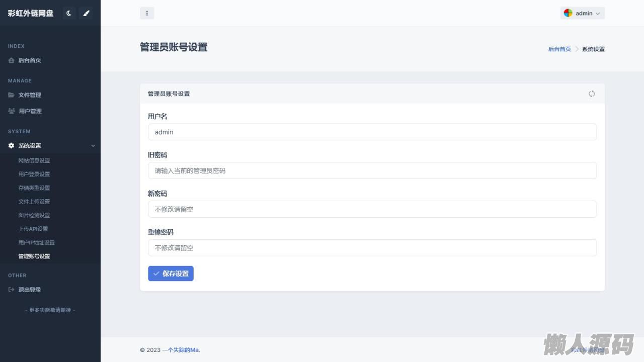The image size is (644, 362).
Task: Open 用户管理 in sidebar
Action: pos(30,111)
